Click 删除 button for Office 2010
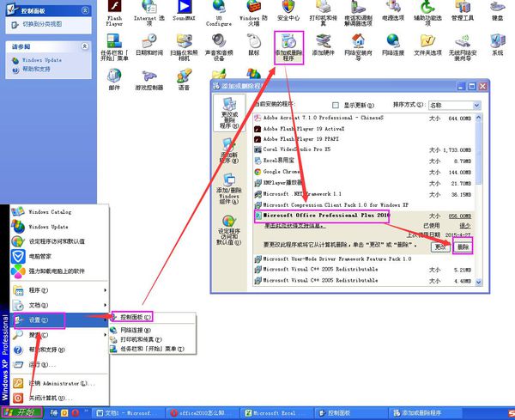 [x=463, y=247]
